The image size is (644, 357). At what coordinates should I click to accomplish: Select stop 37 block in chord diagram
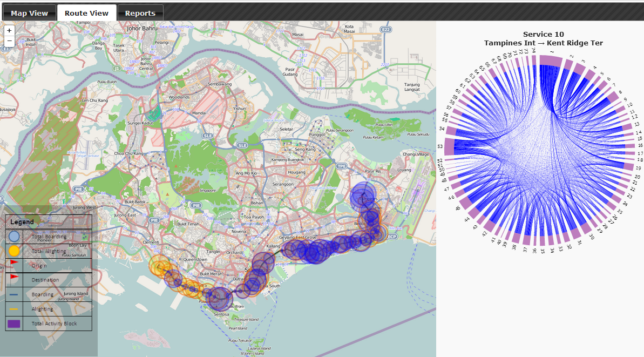pos(526,240)
